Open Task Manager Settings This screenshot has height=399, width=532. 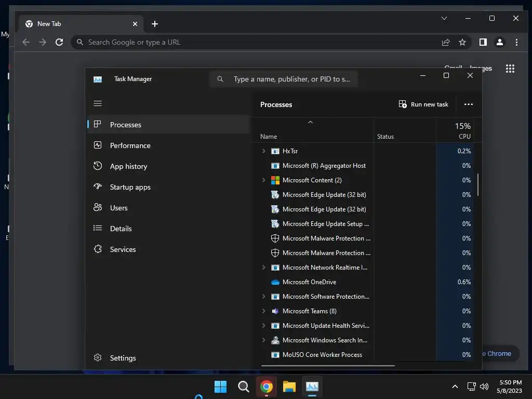(169, 358)
